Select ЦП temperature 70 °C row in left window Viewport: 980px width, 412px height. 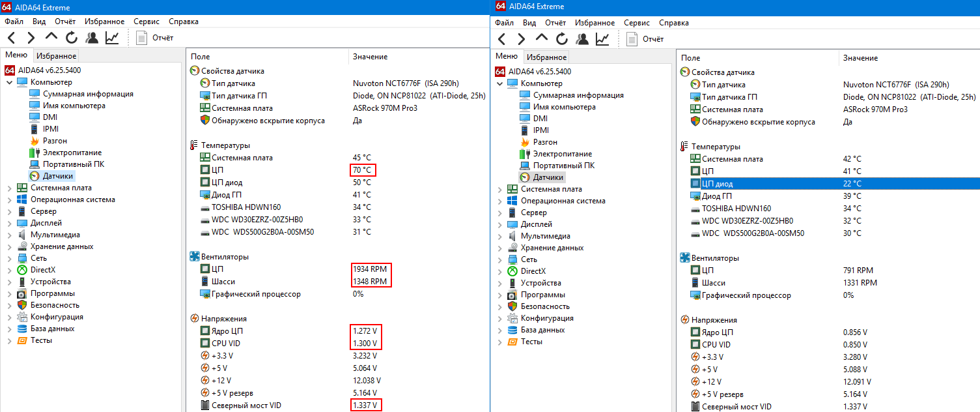(339, 170)
